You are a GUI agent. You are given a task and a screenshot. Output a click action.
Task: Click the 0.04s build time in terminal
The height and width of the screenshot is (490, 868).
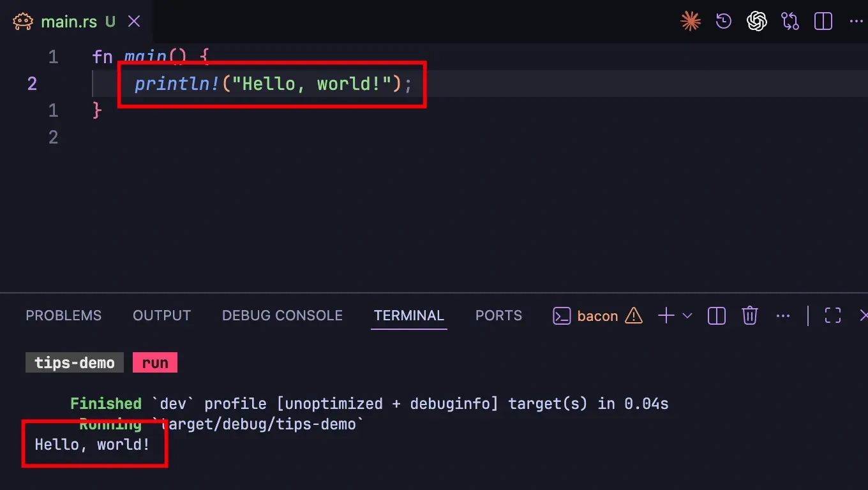[x=647, y=404]
